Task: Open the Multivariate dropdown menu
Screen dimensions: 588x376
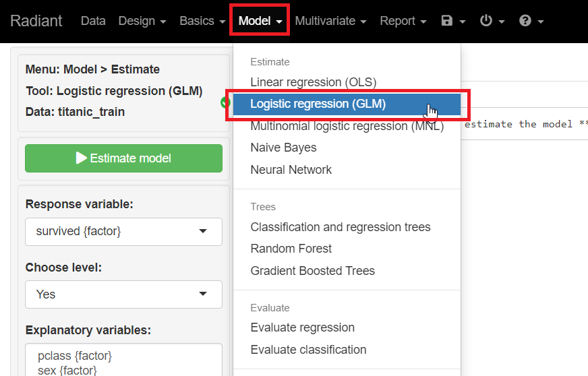Action: (330, 21)
